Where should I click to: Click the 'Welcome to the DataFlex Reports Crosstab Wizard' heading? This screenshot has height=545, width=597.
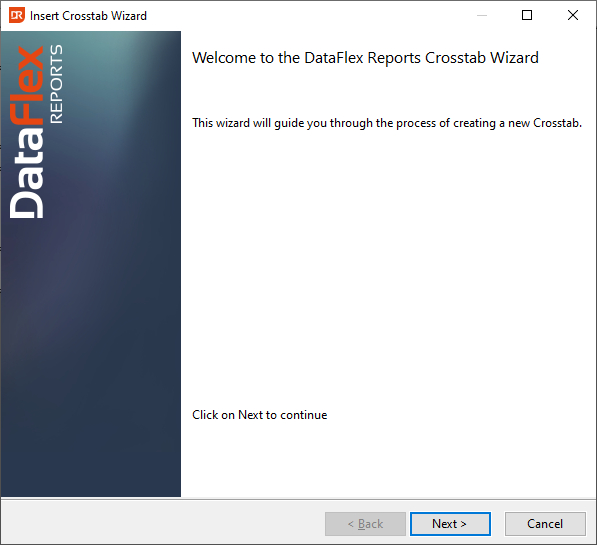pyautogui.click(x=365, y=58)
